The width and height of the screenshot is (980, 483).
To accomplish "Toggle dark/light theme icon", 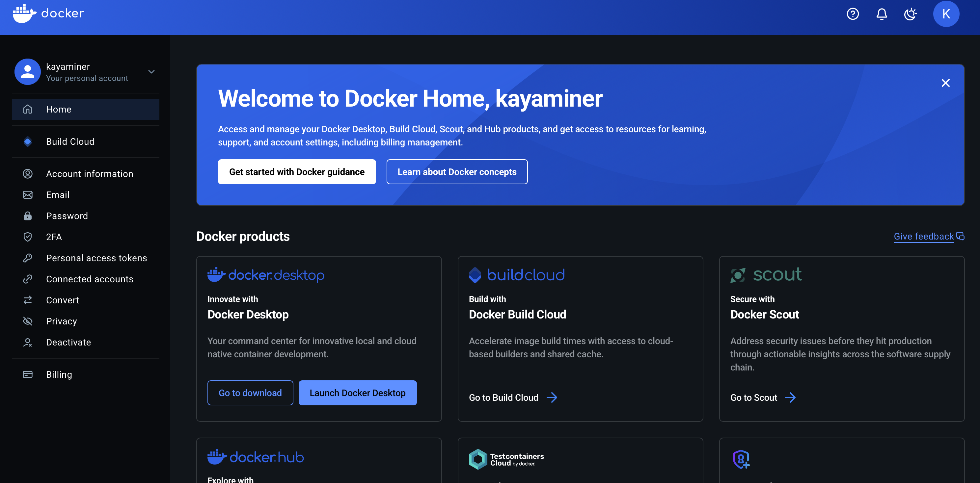I will pos(911,14).
